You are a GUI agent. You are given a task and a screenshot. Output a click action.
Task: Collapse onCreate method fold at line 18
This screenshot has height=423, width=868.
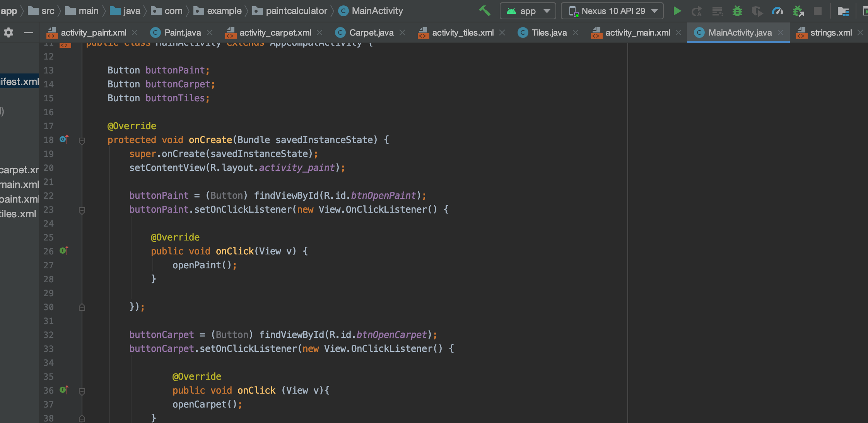[x=82, y=141]
